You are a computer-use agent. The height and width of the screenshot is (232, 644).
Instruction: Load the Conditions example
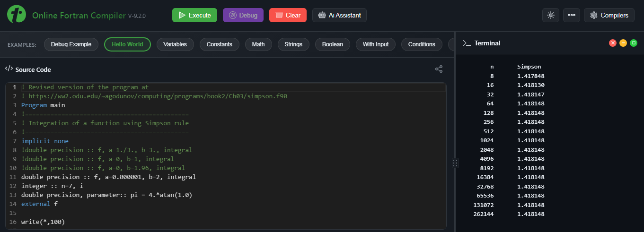422,44
